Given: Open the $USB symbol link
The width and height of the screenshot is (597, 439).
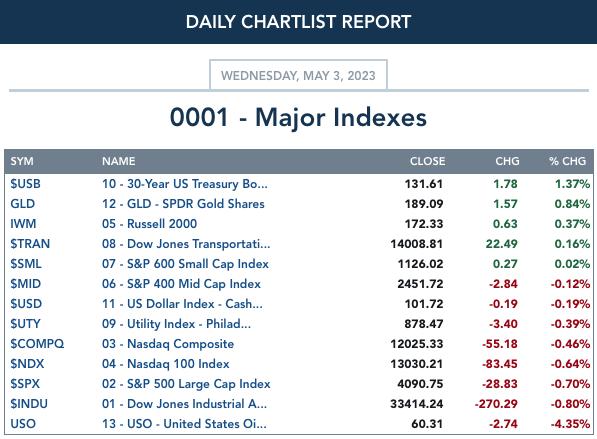Looking at the screenshot, I should (x=25, y=184).
